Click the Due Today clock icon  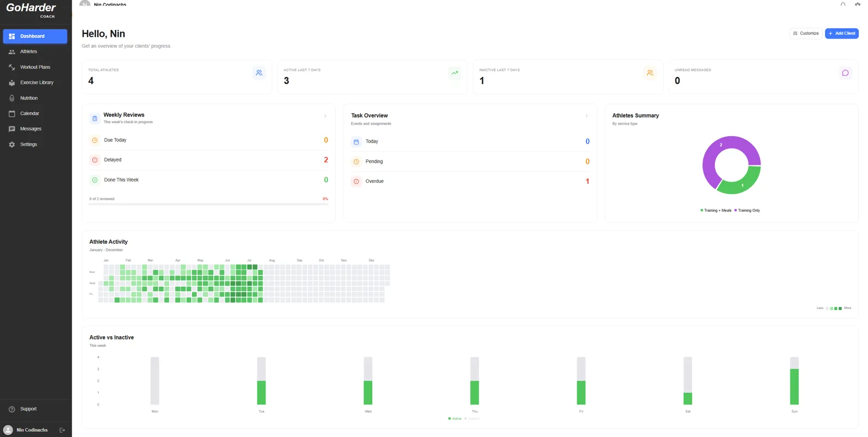(x=95, y=140)
